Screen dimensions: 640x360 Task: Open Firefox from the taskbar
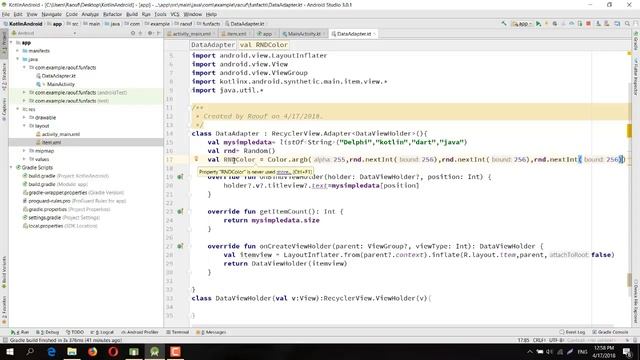point(93,351)
